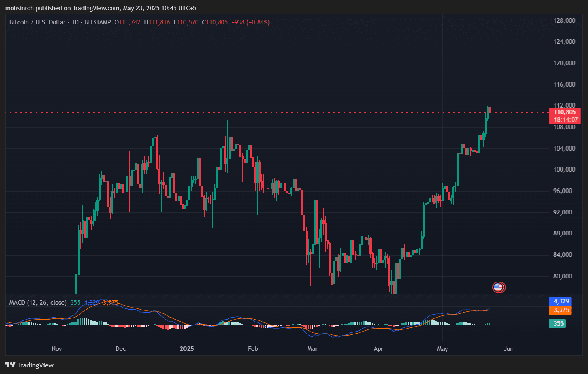588x374 pixels.
Task: Click the bar countdown timer 18:14:07
Action: 565,120
